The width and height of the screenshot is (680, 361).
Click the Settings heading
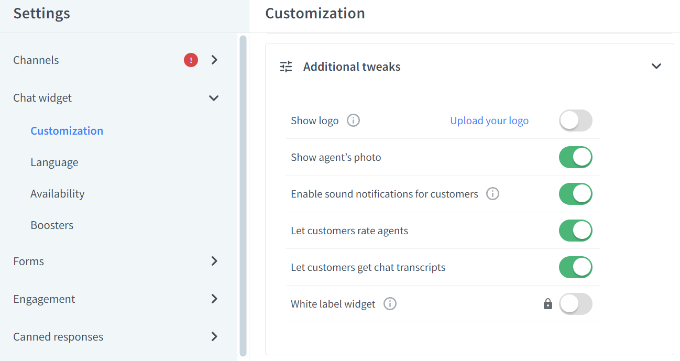click(42, 13)
